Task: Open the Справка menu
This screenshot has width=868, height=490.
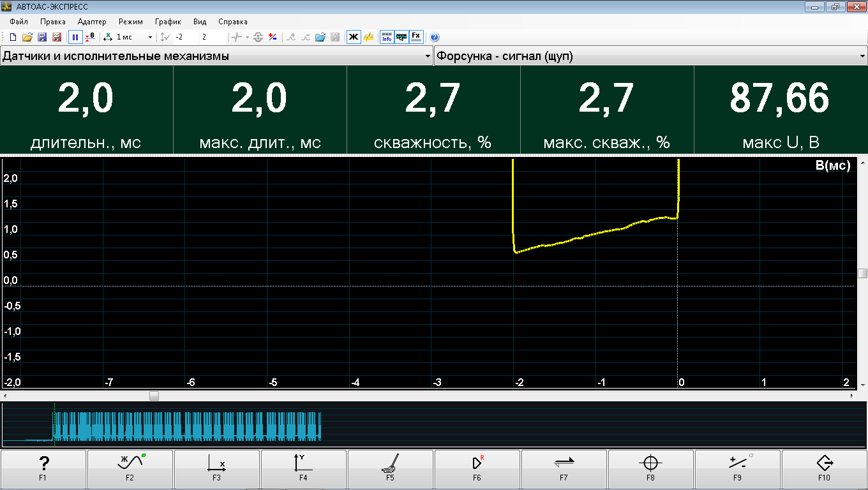Action: pos(233,22)
